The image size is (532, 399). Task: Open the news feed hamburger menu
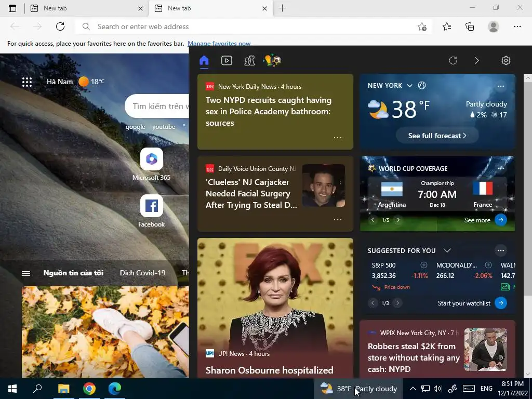click(26, 273)
